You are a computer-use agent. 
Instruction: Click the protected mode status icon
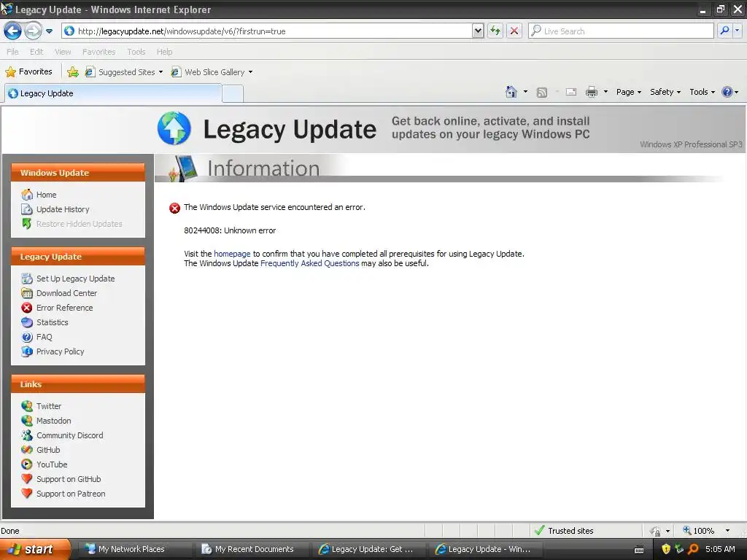coord(656,531)
